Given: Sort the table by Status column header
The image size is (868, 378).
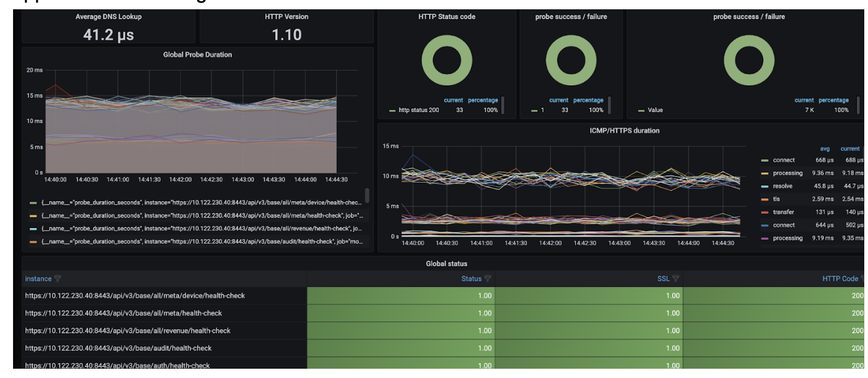Looking at the screenshot, I should [x=472, y=279].
